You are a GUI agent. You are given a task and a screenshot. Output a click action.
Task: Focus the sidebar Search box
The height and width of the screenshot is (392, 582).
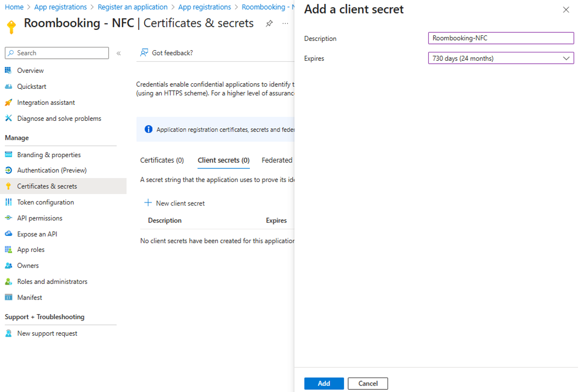pyautogui.click(x=57, y=53)
